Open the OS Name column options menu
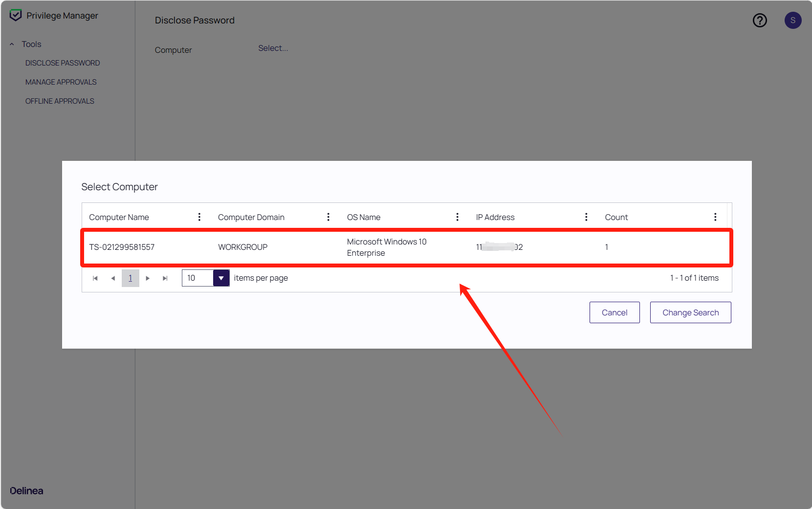The height and width of the screenshot is (509, 812). (457, 217)
